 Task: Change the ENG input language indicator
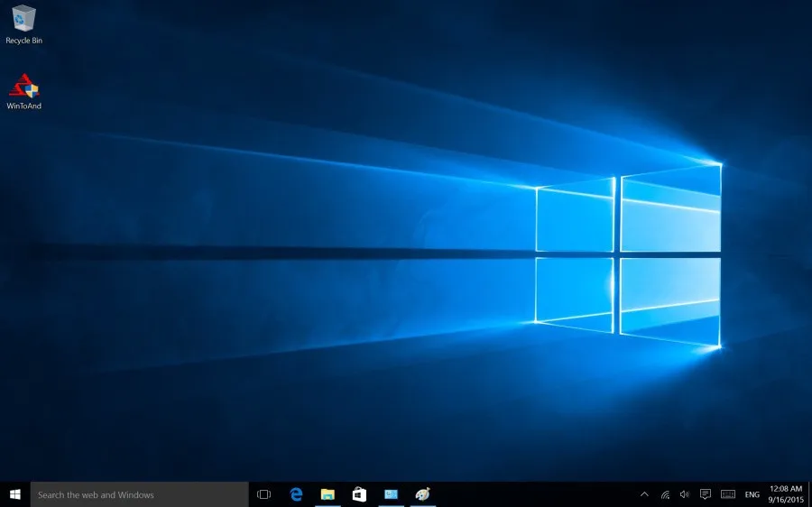pos(752,495)
